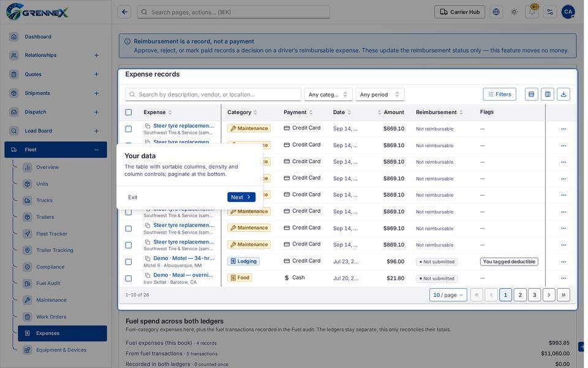588x368 pixels.
Task: Click Next in the Your data tour
Action: click(x=241, y=197)
